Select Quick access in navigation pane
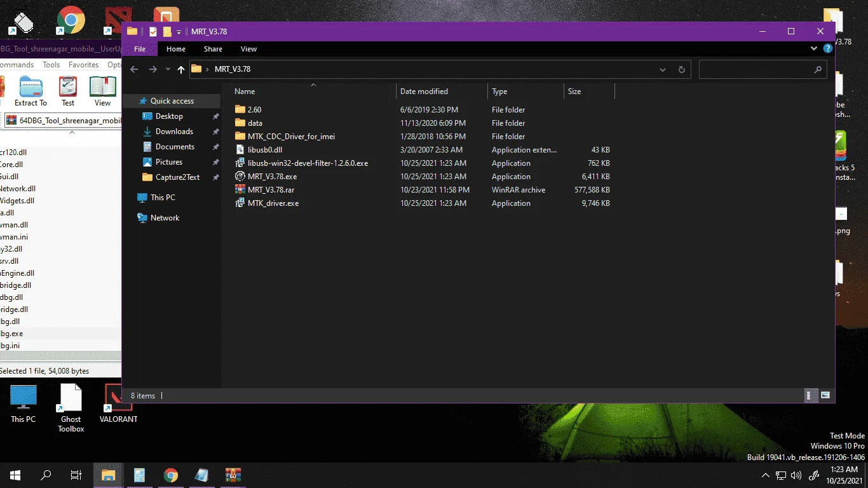Screen dimensions: 868x488 [172, 101]
